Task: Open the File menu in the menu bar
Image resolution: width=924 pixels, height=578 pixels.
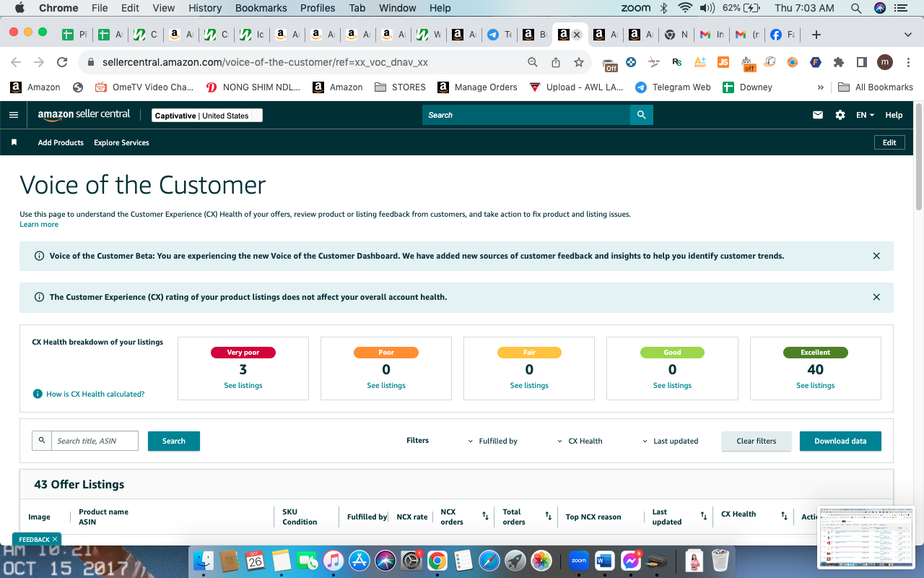Action: coord(100,8)
